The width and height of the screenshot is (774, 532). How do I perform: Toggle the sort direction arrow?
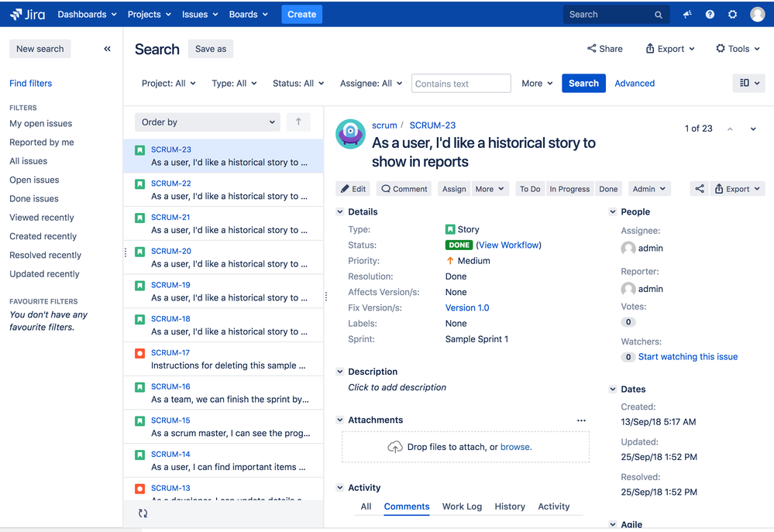pyautogui.click(x=298, y=122)
